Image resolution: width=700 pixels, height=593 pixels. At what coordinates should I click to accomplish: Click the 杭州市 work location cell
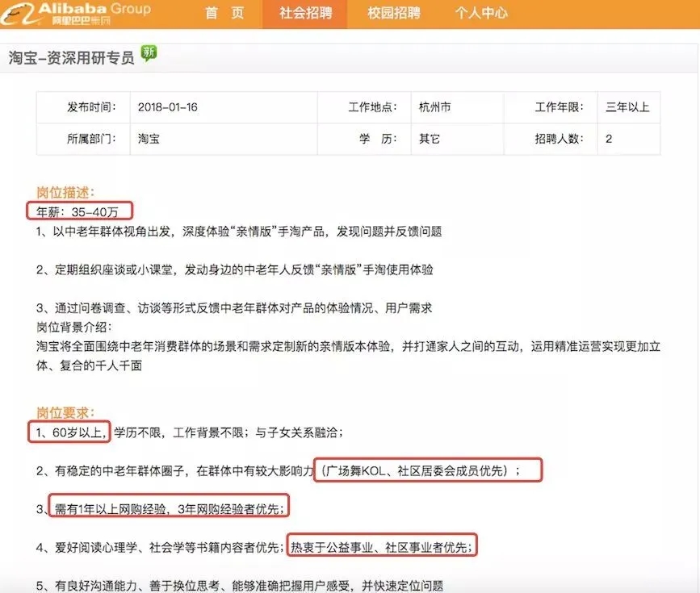457,107
